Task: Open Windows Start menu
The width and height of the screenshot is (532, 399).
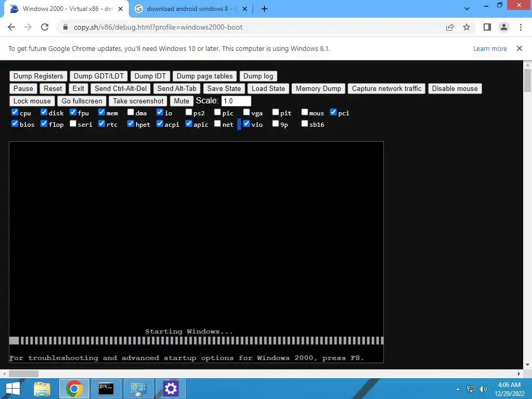Action: click(13, 389)
